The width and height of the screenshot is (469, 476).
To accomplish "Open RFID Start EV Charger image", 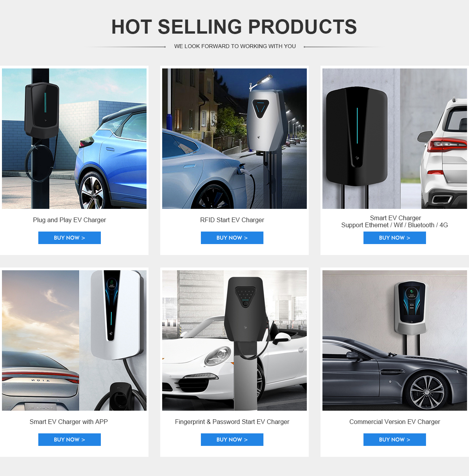I will pyautogui.click(x=234, y=138).
